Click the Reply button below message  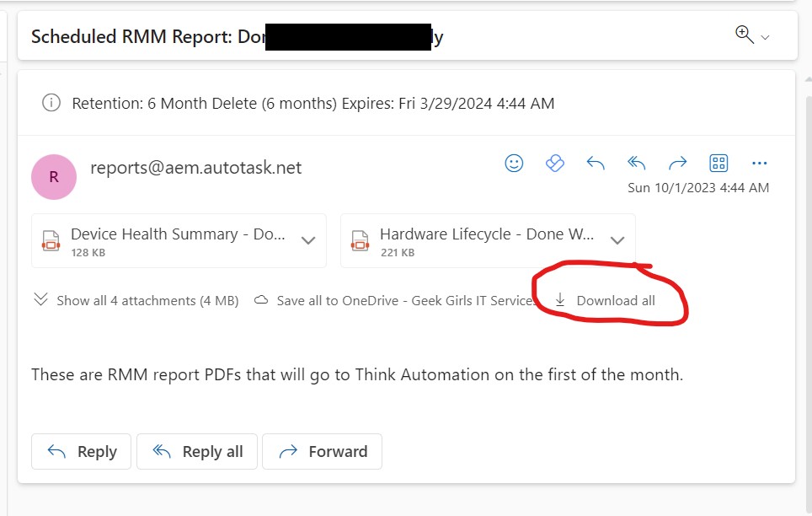click(82, 452)
